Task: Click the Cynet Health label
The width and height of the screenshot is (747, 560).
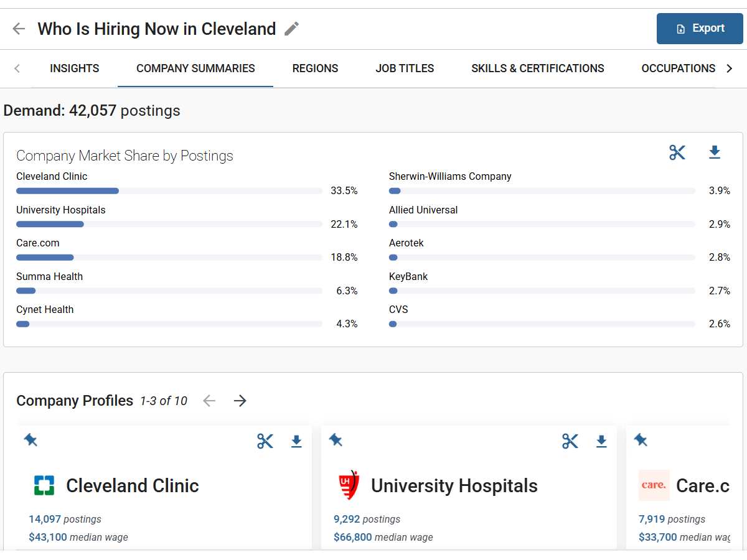Action: 45,310
